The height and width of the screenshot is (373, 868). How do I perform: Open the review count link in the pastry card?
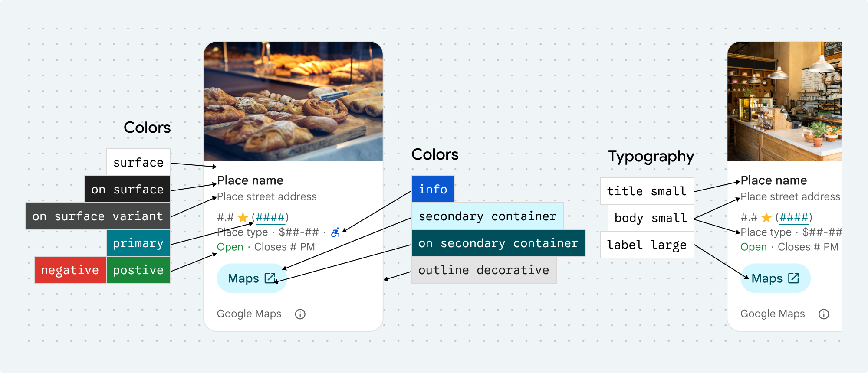270,217
